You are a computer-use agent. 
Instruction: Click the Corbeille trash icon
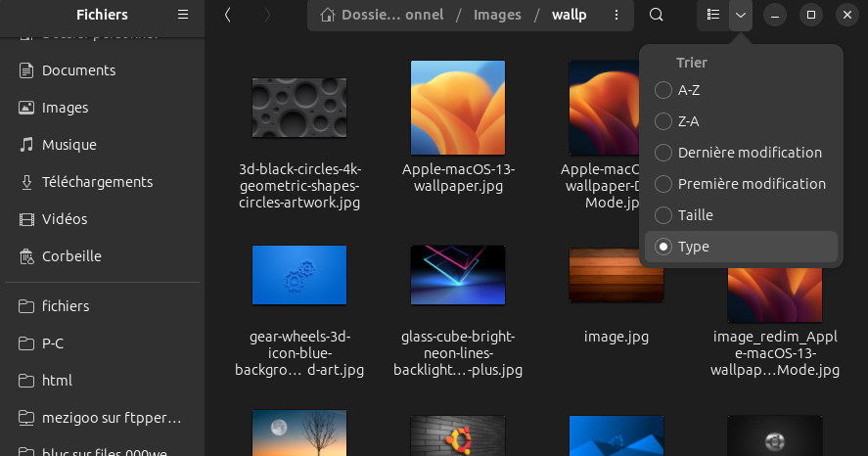click(x=26, y=256)
